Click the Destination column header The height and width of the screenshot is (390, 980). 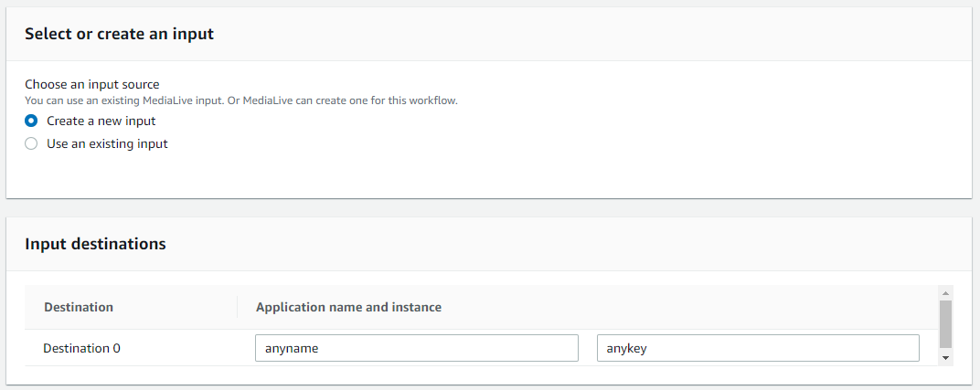[x=79, y=307]
